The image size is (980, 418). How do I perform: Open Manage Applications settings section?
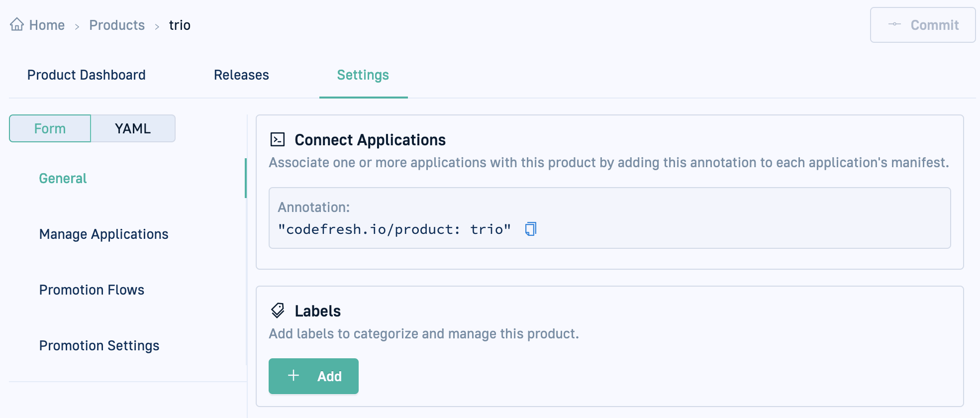click(x=103, y=234)
